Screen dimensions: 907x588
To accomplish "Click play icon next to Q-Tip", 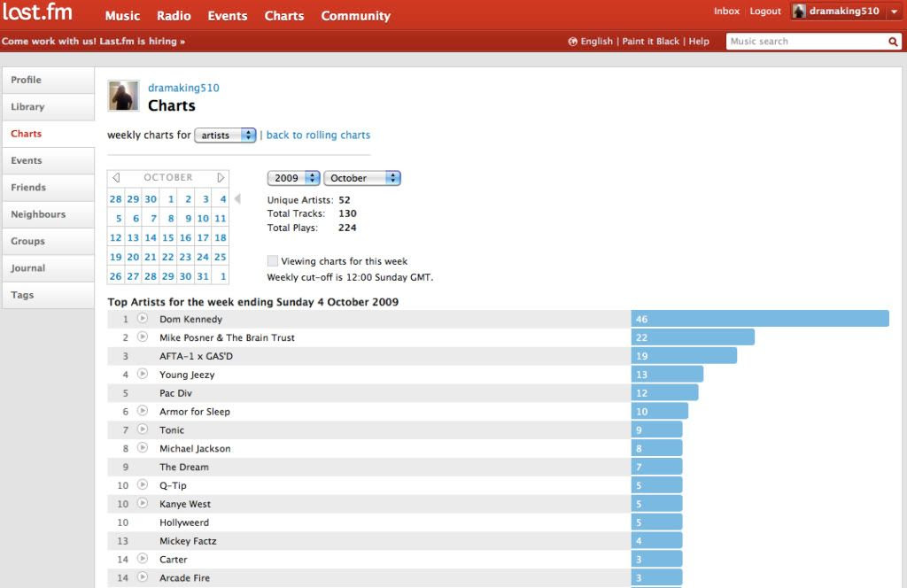I will pos(143,484).
